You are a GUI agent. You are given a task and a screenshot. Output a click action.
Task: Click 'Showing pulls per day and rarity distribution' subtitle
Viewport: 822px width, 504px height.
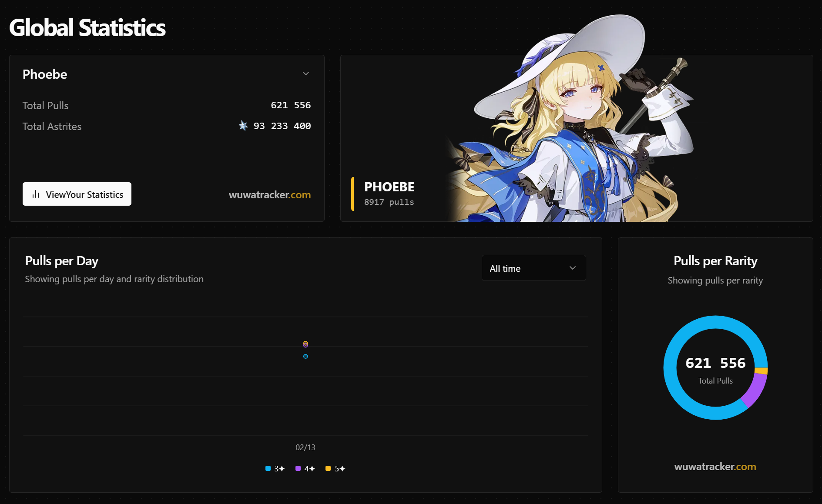pos(114,279)
